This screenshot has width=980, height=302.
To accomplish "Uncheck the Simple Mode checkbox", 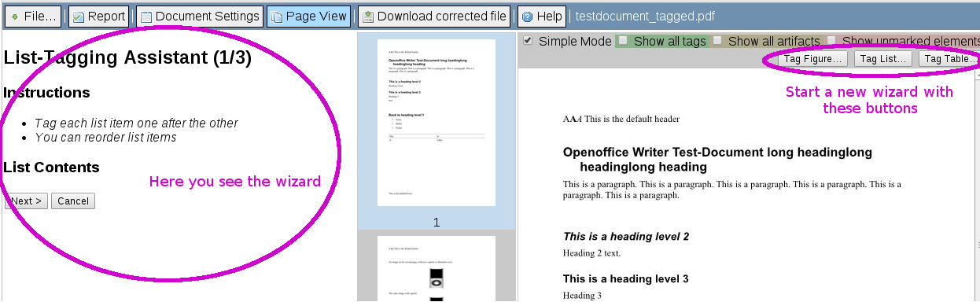I will pyautogui.click(x=528, y=40).
